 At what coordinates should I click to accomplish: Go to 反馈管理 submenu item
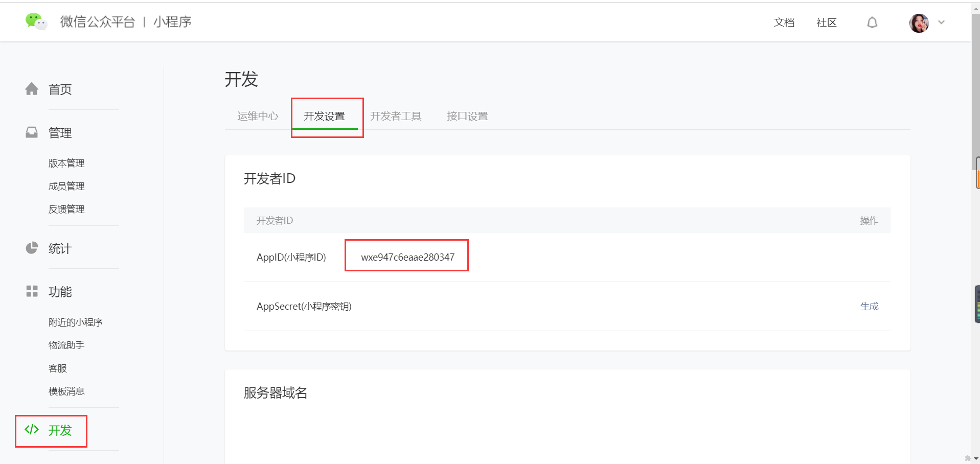pyautogui.click(x=66, y=209)
